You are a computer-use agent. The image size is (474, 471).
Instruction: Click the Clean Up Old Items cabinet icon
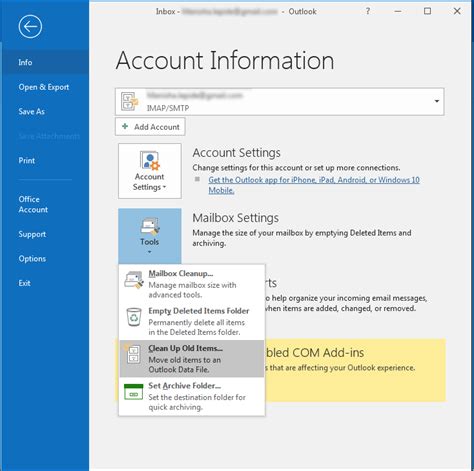(x=133, y=354)
